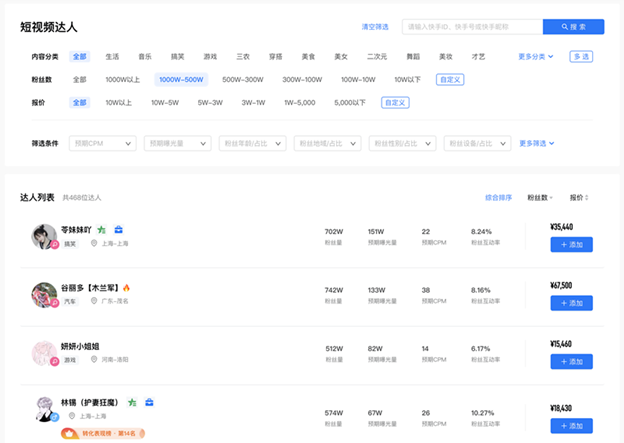The image size is (624, 443).
Task: Click the location pin beside 河南-洛阳
Action: [x=94, y=359]
